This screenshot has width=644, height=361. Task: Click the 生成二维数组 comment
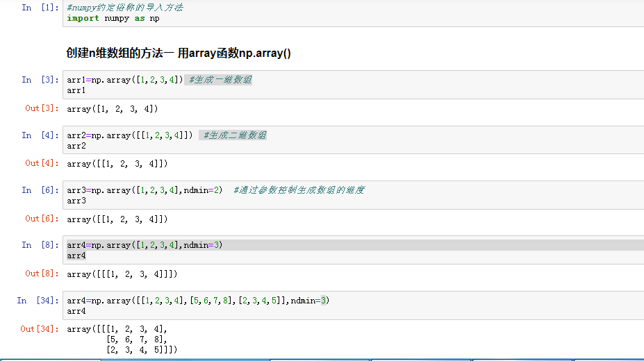[235, 135]
